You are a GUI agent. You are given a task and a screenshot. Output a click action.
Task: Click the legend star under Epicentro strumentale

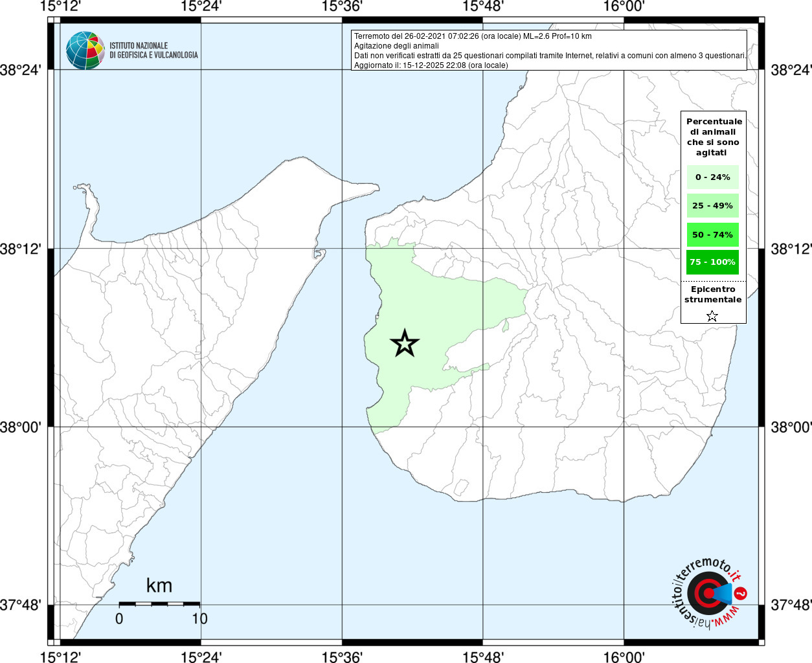click(x=712, y=316)
